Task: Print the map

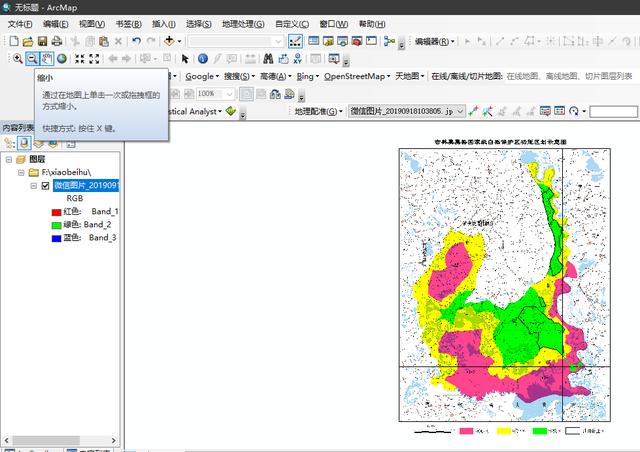Action: point(57,41)
